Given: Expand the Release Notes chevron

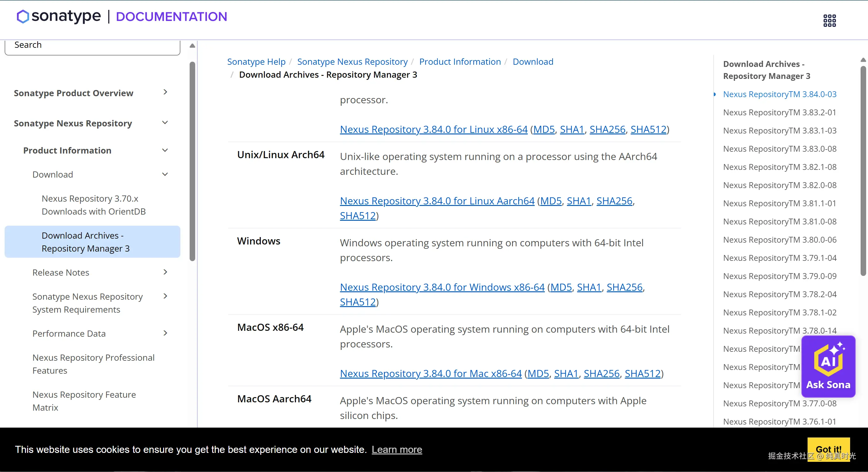Looking at the screenshot, I should [x=165, y=272].
